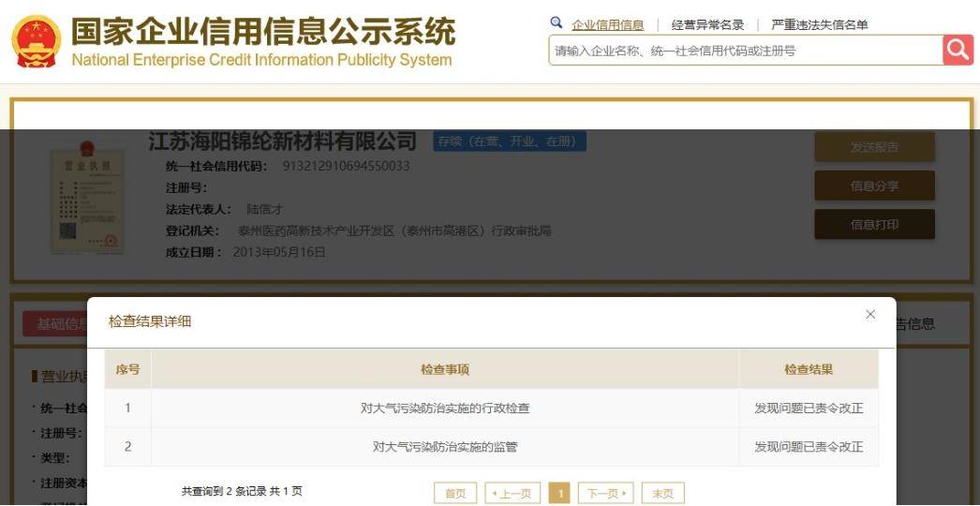980x506 pixels.
Task: Click the legal representative name 陆信才
Action: [x=264, y=210]
